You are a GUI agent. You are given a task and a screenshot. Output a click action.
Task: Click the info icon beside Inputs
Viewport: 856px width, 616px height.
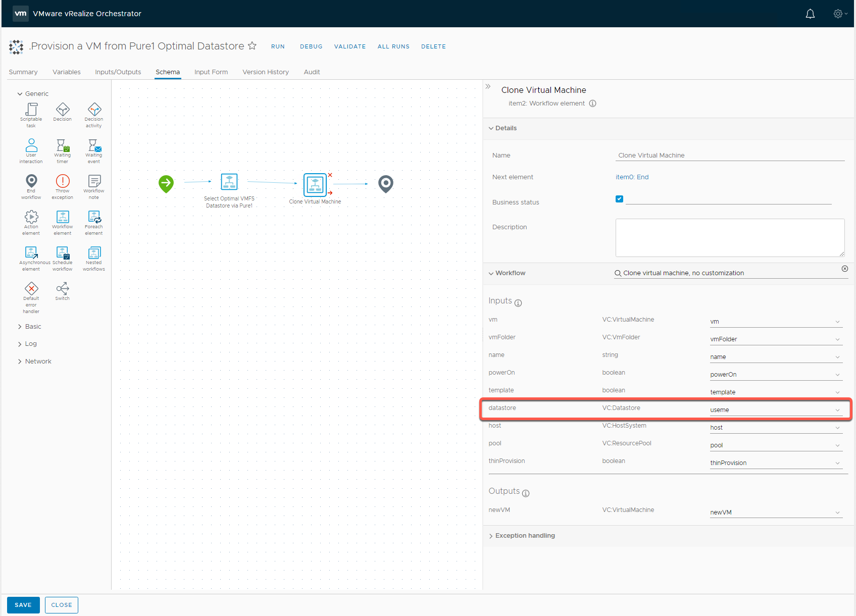click(518, 303)
